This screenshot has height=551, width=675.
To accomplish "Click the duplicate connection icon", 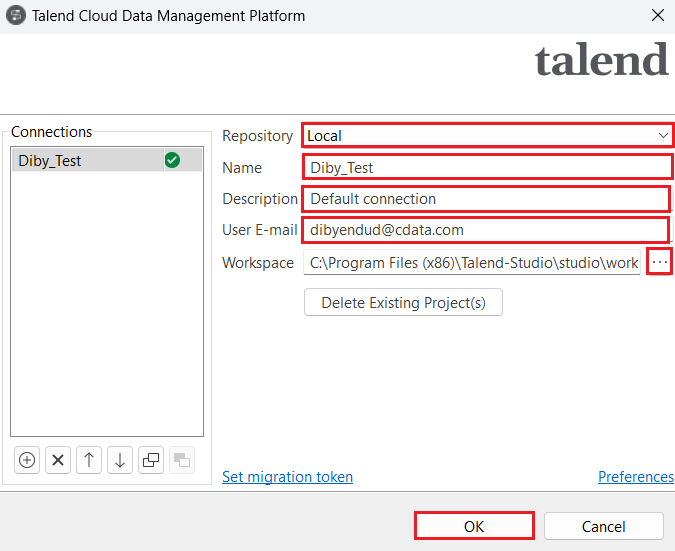I will coord(151,460).
